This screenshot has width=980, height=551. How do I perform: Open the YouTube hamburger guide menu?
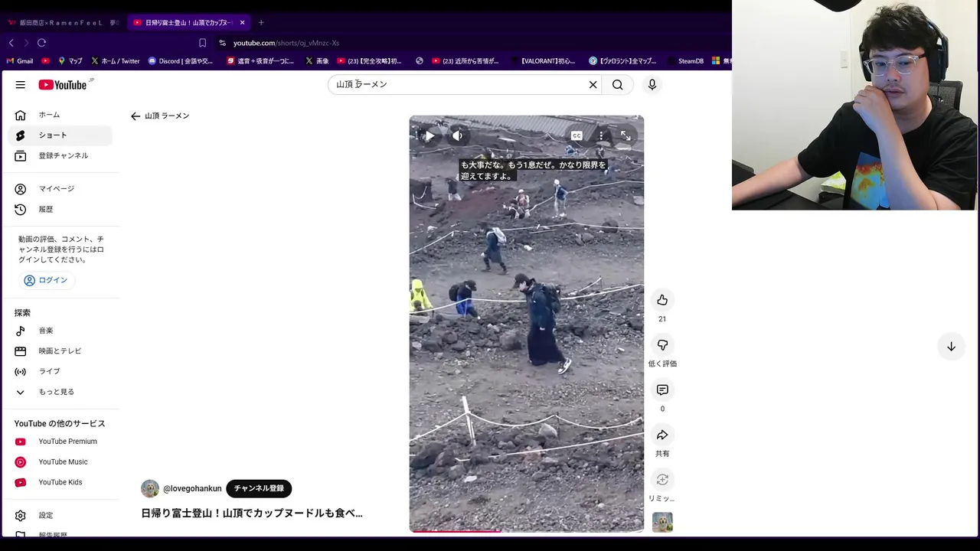[x=21, y=85]
